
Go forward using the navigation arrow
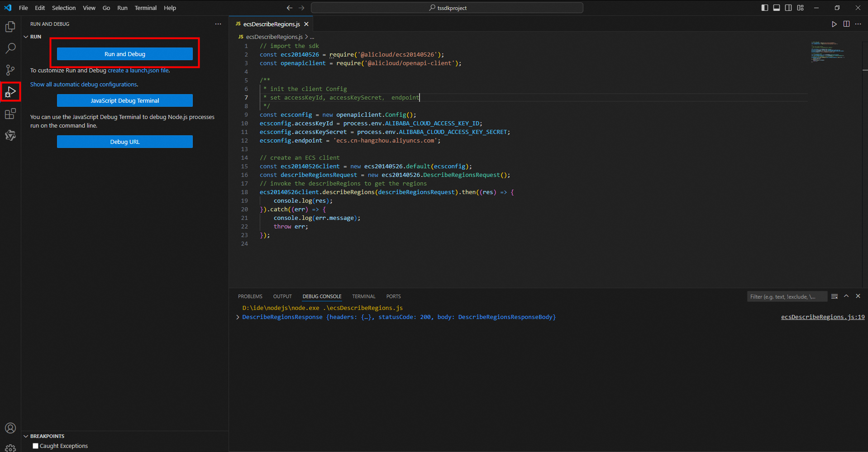click(301, 8)
